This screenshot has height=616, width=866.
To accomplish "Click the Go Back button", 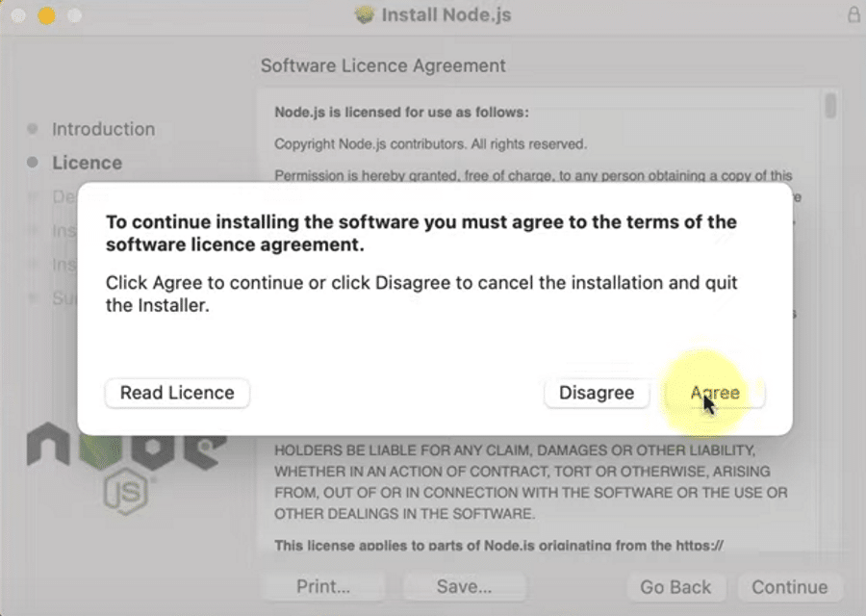I will (676, 587).
